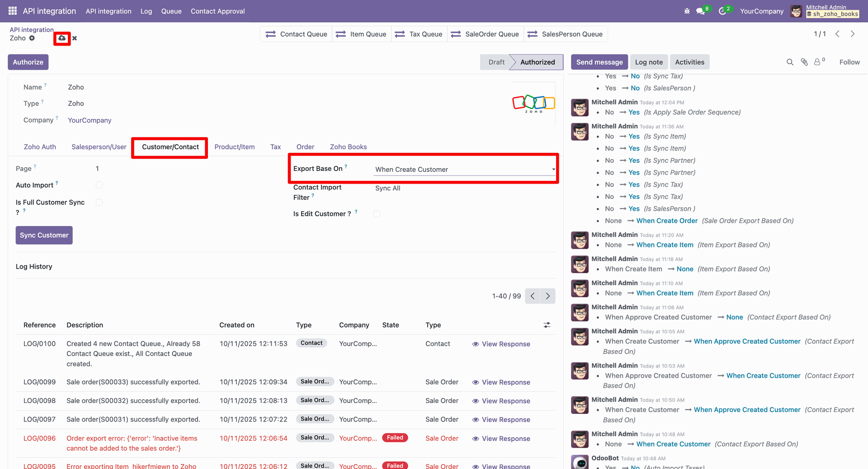The image size is (868, 469).
Task: Open the SalesPerson Queue smart button
Action: 565,34
